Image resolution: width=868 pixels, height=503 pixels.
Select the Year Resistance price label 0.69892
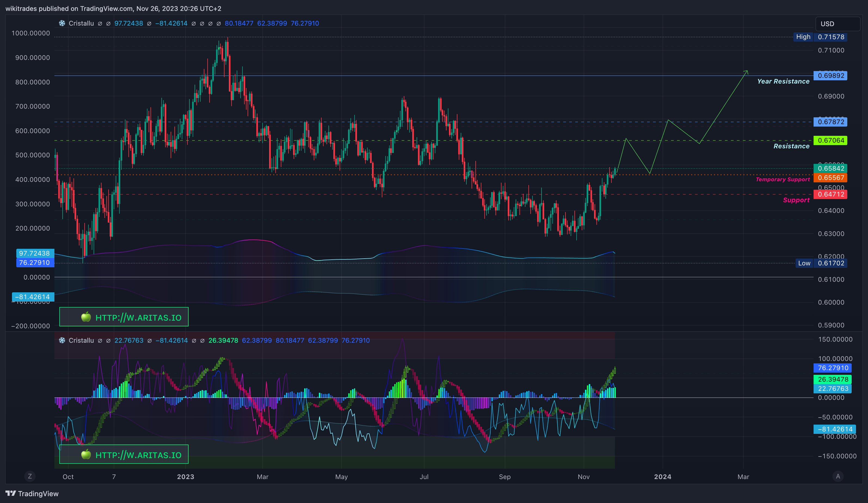pyautogui.click(x=830, y=75)
